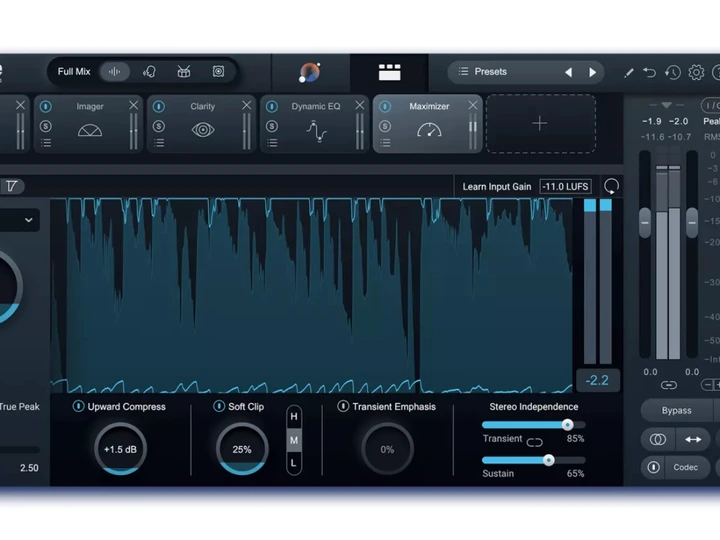Click the swap channels arrows icon
720x540 pixels.
click(693, 439)
